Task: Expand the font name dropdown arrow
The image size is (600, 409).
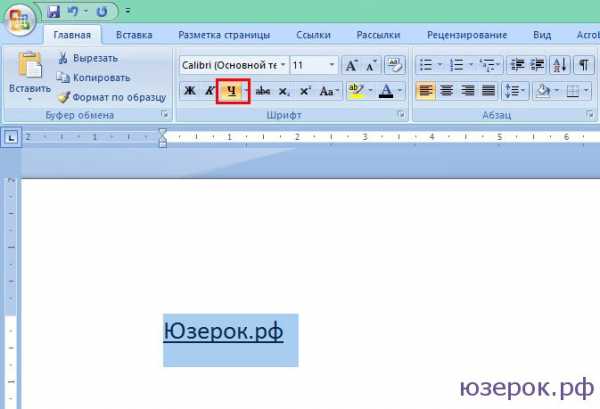Action: click(x=283, y=65)
